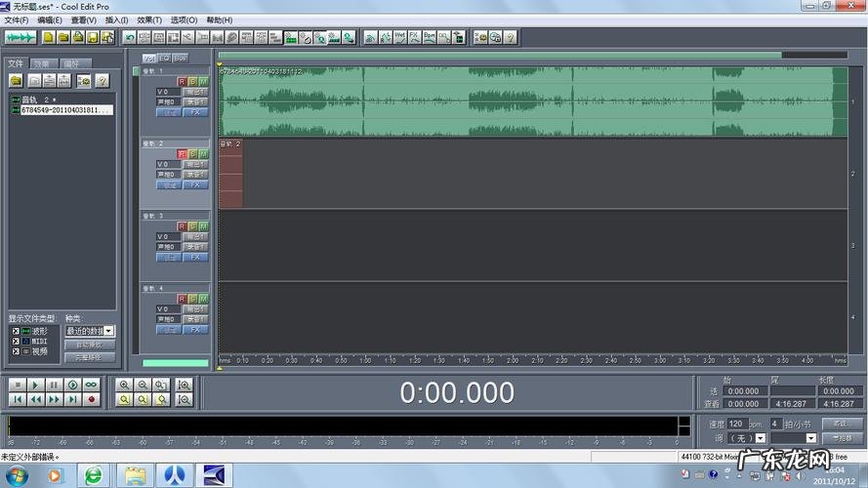Click the Stop button in transport controls

[x=17, y=386]
